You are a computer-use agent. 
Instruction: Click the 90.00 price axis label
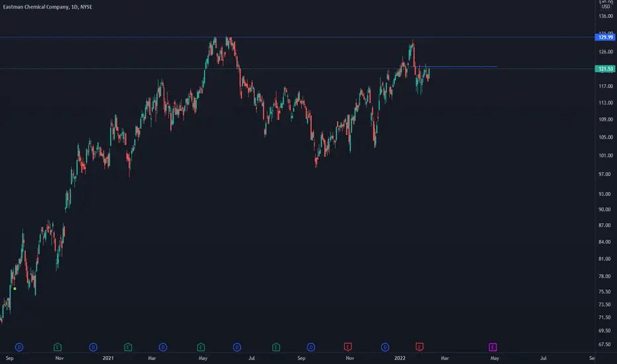coord(606,210)
